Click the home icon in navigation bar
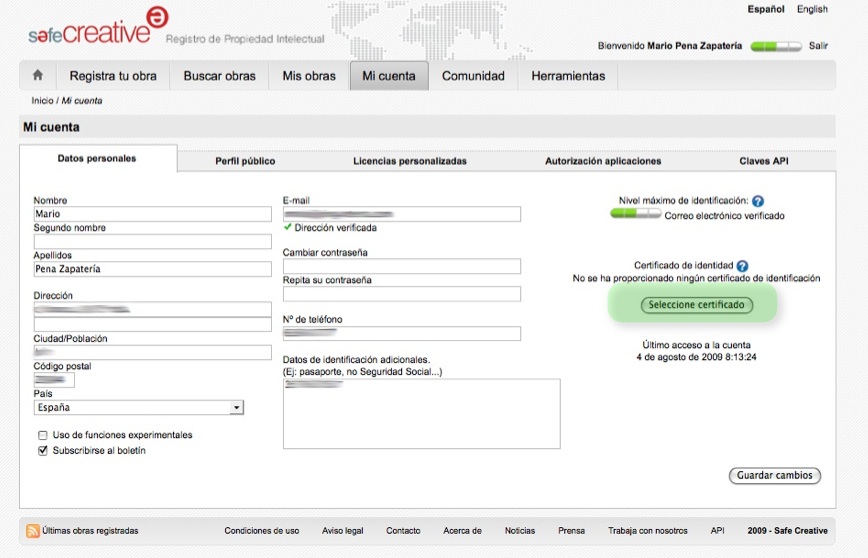Screen dimensions: 868x558 [38, 75]
